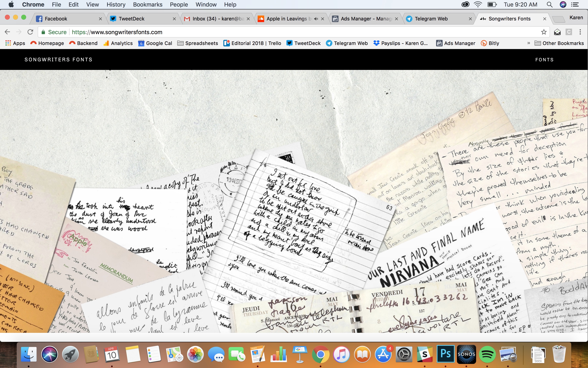Screen dimensions: 588x368
Task: Open the Editorial 2018 Trello bookmark
Action: tap(252, 43)
